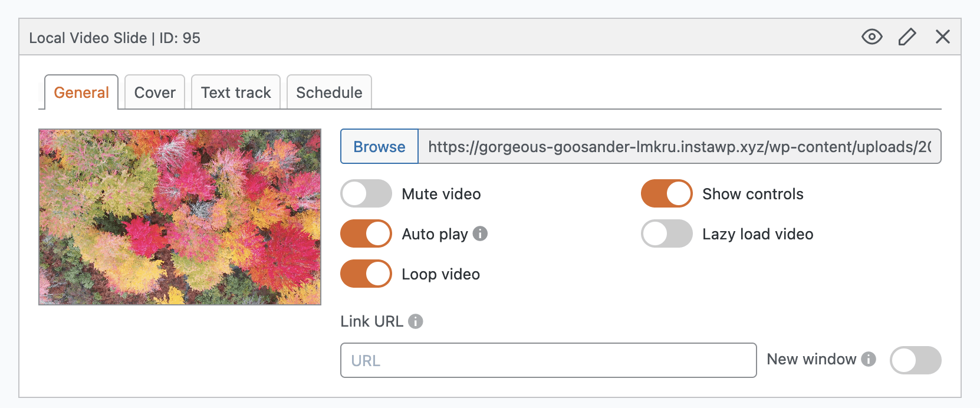Enable the Mute video switch
The image size is (980, 408).
[x=366, y=194]
